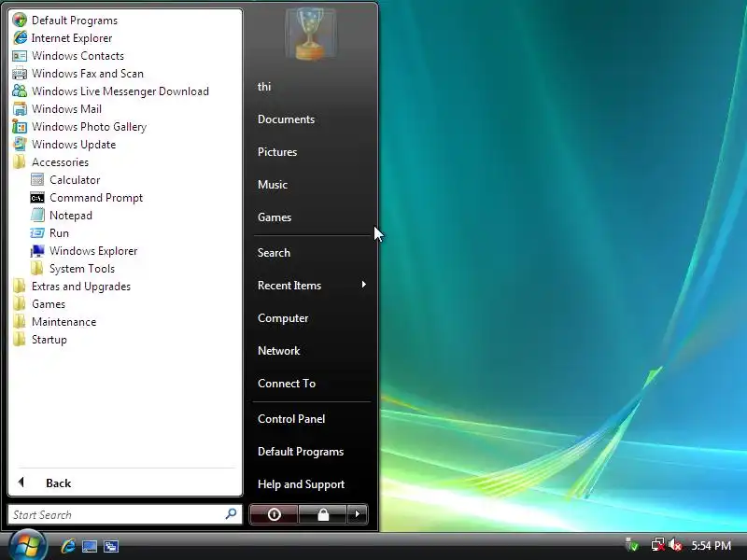
Task: Open the thi user folder
Action: 264,87
